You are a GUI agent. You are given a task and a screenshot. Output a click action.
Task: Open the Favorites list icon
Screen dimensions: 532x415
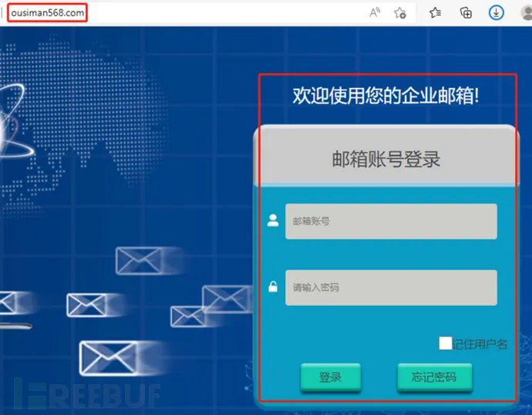pos(435,13)
